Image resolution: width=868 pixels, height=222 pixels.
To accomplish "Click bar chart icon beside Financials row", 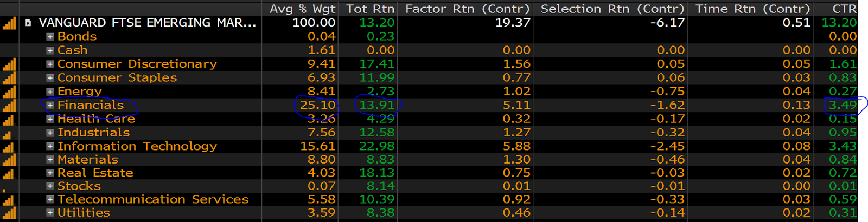I will [x=9, y=105].
